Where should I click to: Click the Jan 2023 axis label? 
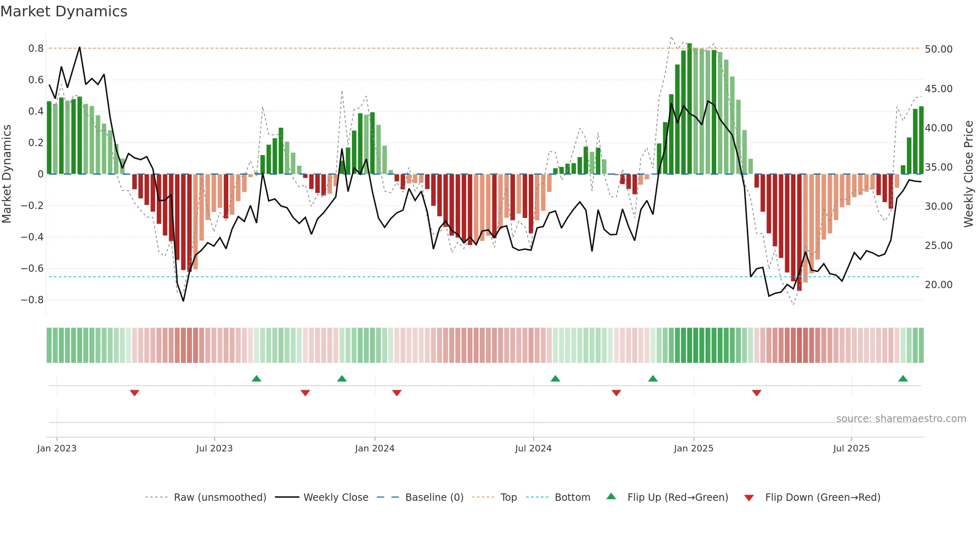[x=57, y=448]
